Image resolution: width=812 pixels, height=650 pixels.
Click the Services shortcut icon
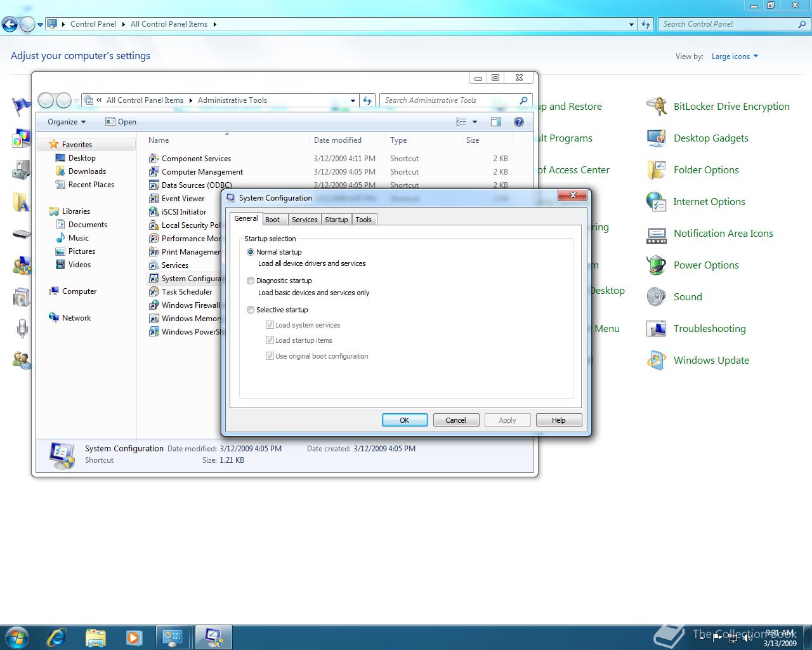(154, 265)
